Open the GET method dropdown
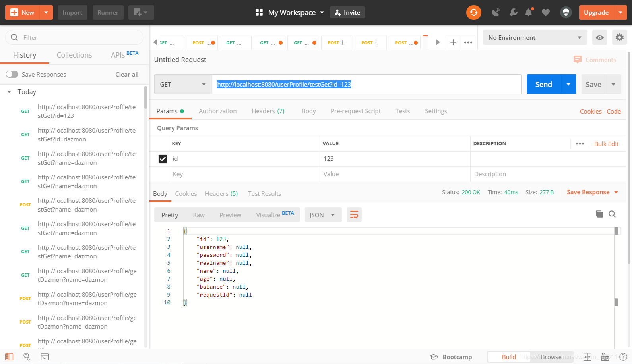Viewport: 632px width, 364px height. coord(183,84)
